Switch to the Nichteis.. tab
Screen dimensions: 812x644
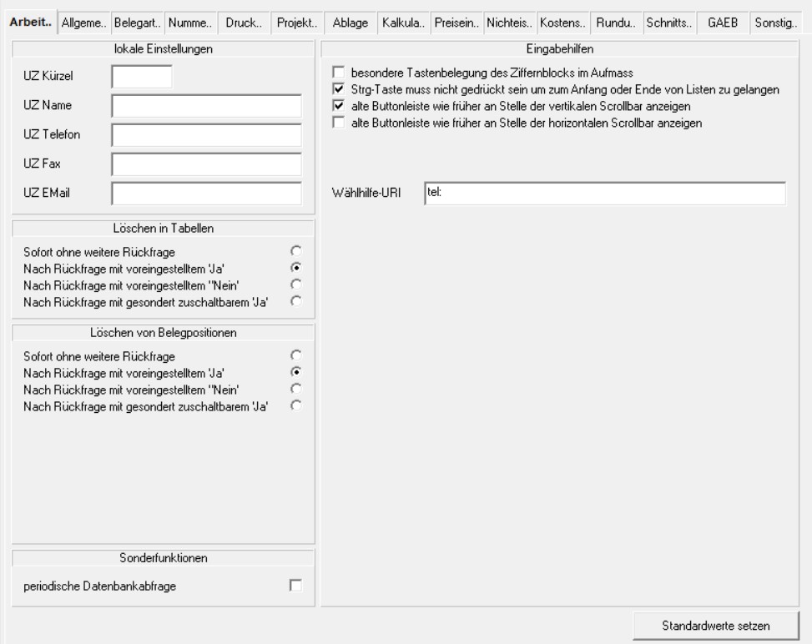click(x=510, y=23)
